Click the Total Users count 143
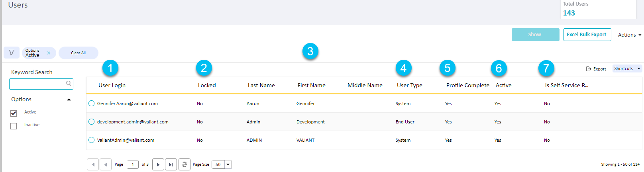The height and width of the screenshot is (172, 644). pyautogui.click(x=569, y=13)
